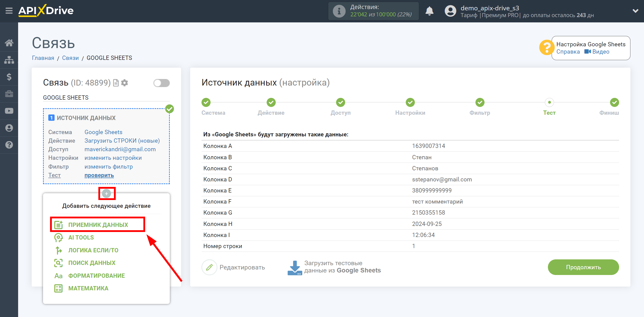Image resolution: width=644 pixels, height=317 pixels.
Task: Click изменить настройки link
Action: [113, 158]
